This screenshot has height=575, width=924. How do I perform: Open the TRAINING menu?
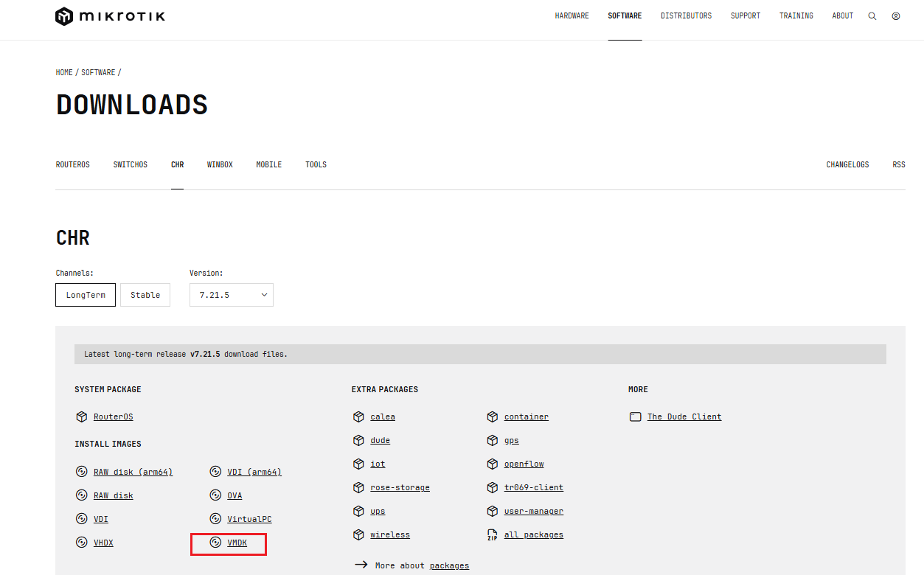(796, 16)
